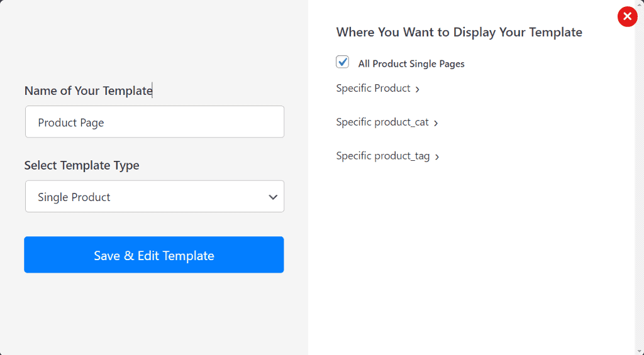Open the Select Template Type dropdown

point(154,197)
